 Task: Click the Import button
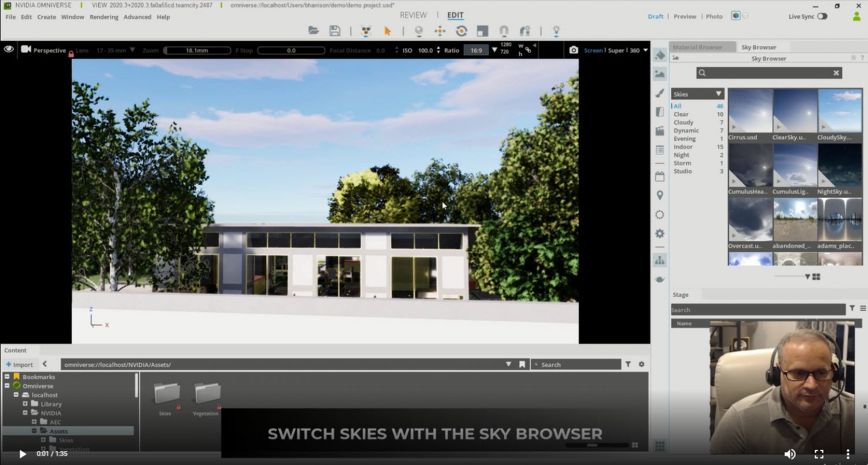pos(20,364)
